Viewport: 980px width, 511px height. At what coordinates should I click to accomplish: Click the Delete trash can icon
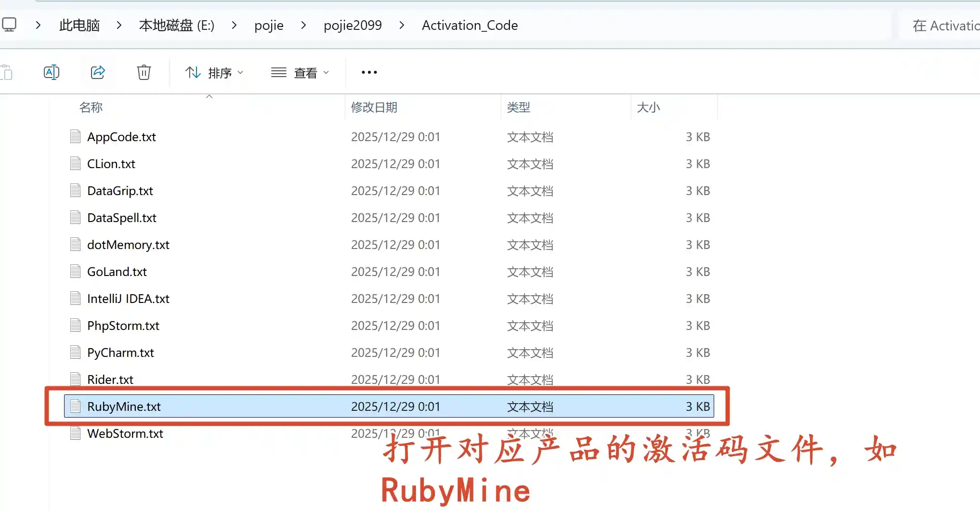pos(144,72)
